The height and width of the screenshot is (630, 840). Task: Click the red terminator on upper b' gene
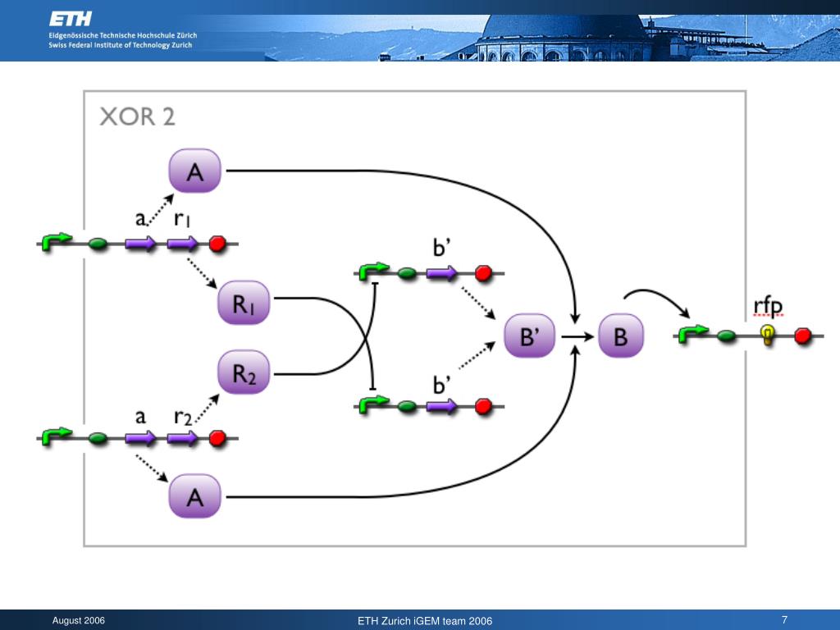pos(483,274)
